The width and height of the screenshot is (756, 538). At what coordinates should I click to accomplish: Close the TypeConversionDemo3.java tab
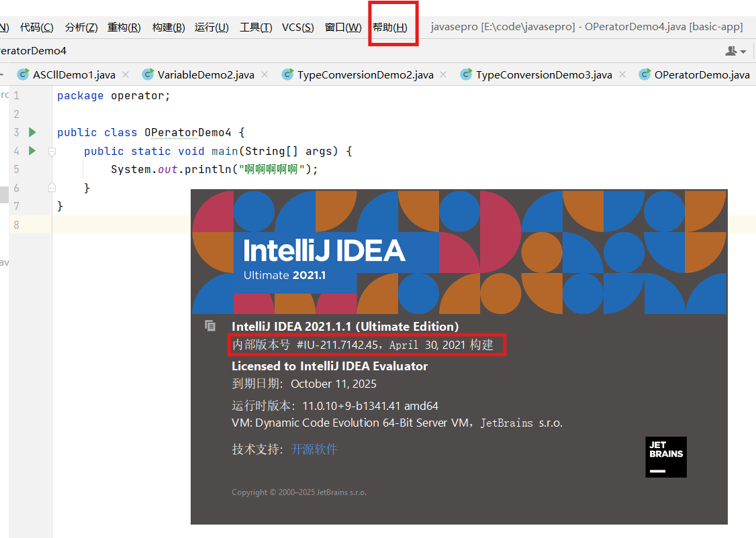coord(622,74)
